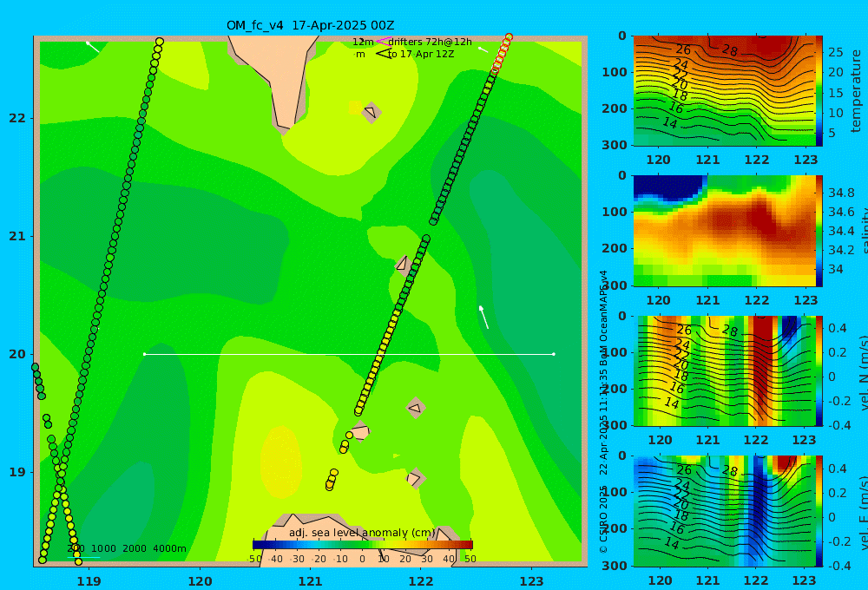
Task: Click the vel. E panel's color bar
Action: [819, 511]
